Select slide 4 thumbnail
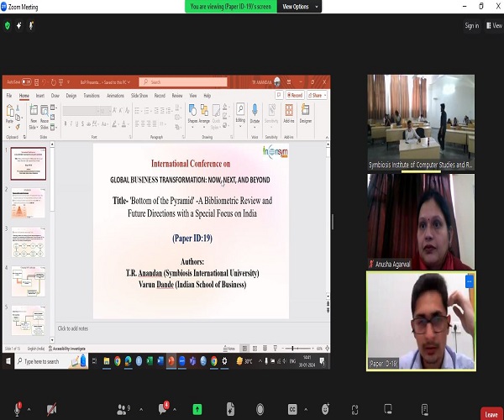Viewport: 504px width, 420px height. pos(29,281)
